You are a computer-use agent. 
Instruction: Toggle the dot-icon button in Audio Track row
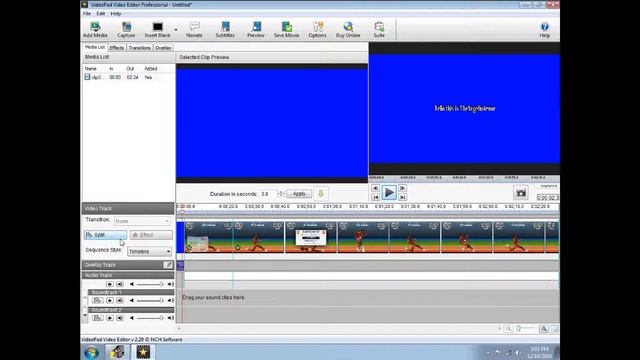pyautogui.click(x=109, y=284)
